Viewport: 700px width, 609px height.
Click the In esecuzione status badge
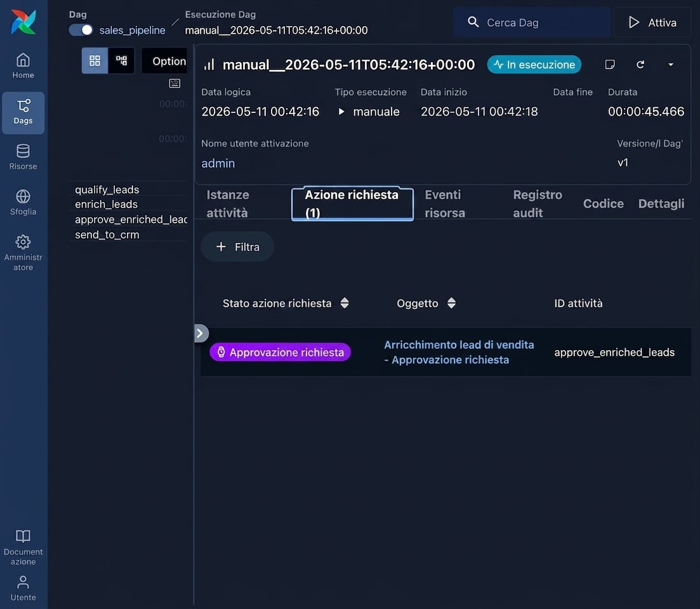tap(534, 65)
